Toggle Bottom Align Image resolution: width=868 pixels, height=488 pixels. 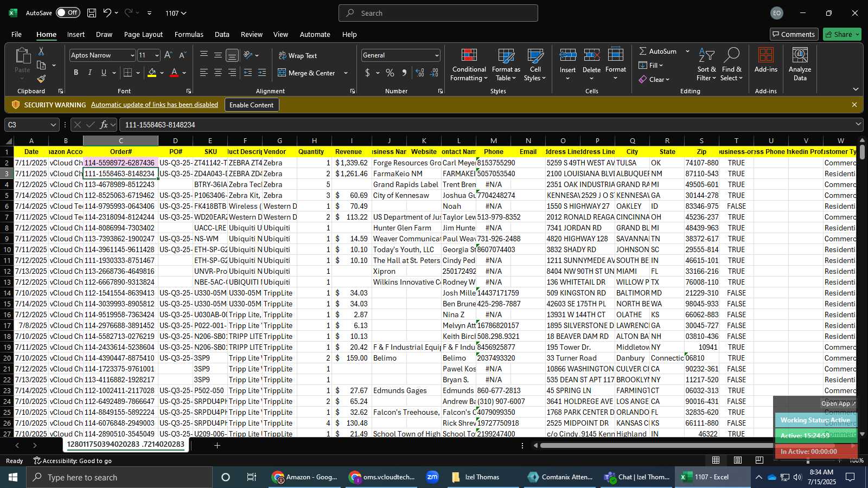[x=232, y=55]
